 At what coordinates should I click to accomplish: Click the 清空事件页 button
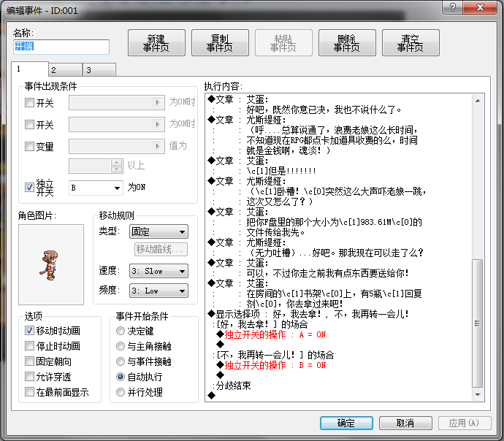[411, 43]
